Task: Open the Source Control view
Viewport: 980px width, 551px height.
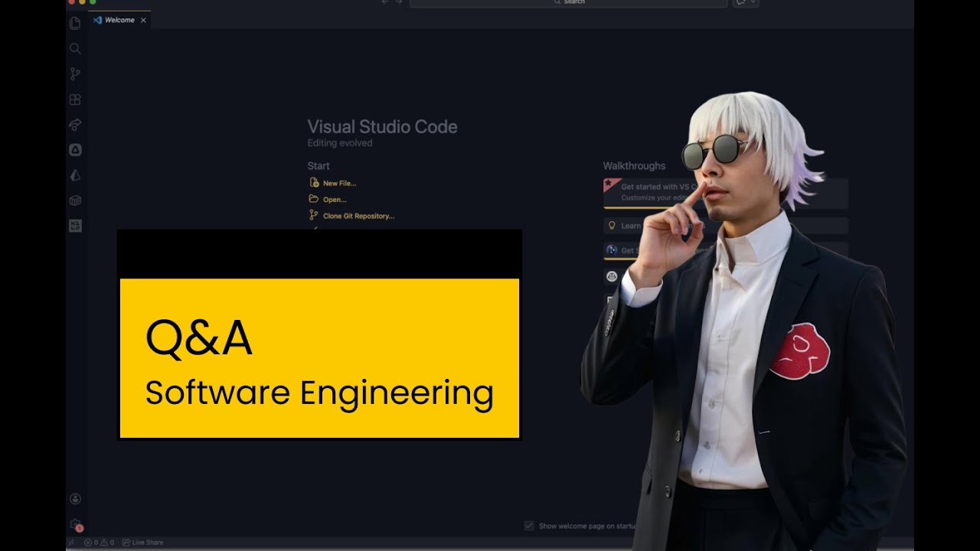Action: coord(75,73)
